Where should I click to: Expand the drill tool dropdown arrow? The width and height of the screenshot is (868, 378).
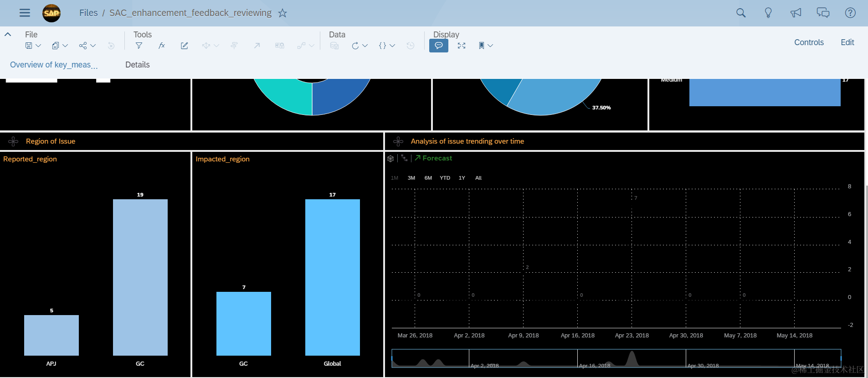(x=216, y=46)
